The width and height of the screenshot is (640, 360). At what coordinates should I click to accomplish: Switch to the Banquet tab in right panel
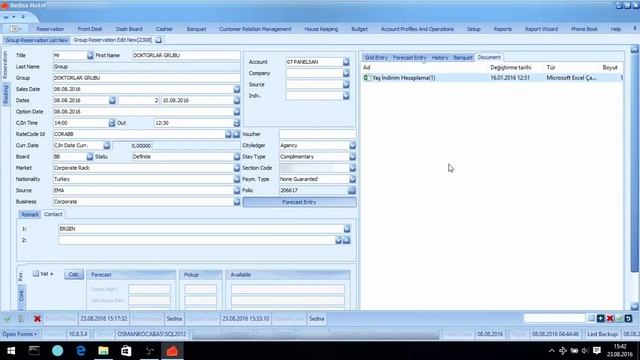463,58
